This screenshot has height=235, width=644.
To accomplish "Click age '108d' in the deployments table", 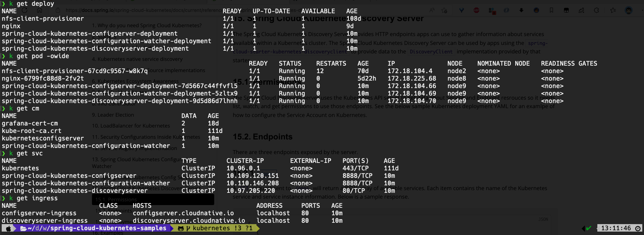I will coord(354,19).
